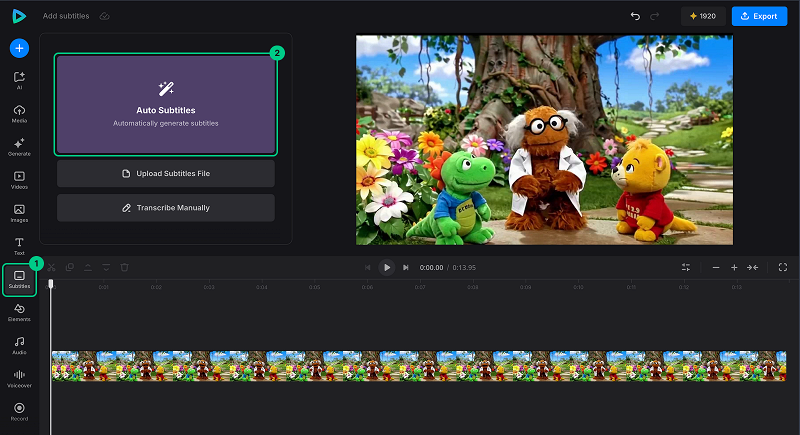This screenshot has height=435, width=800.
Task: Open the Voiceover sidebar panel
Action: click(19, 379)
